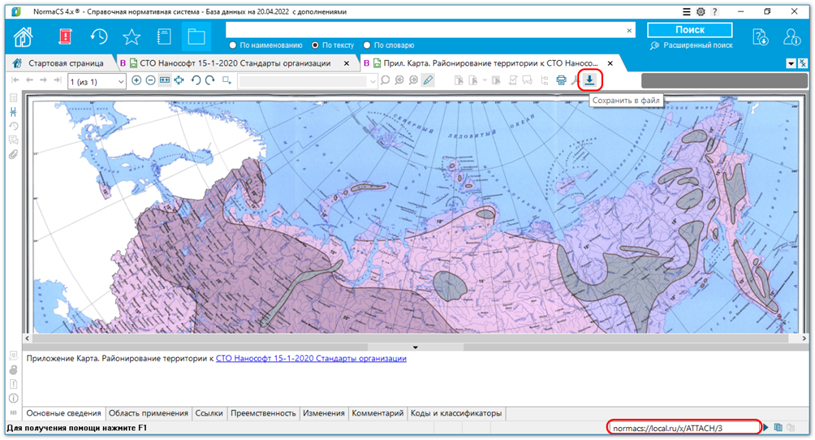The height and width of the screenshot is (440, 815).
Task: Open Favorites with the star icon
Action: 131,36
